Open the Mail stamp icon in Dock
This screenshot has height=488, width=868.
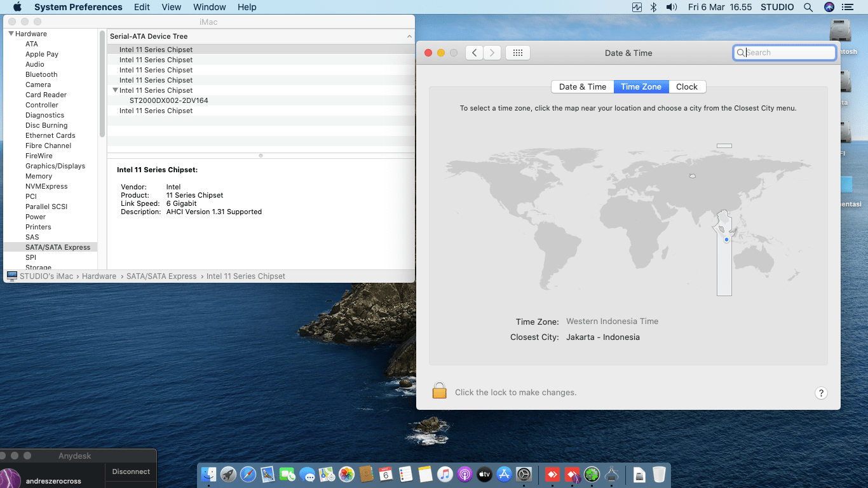click(268, 474)
